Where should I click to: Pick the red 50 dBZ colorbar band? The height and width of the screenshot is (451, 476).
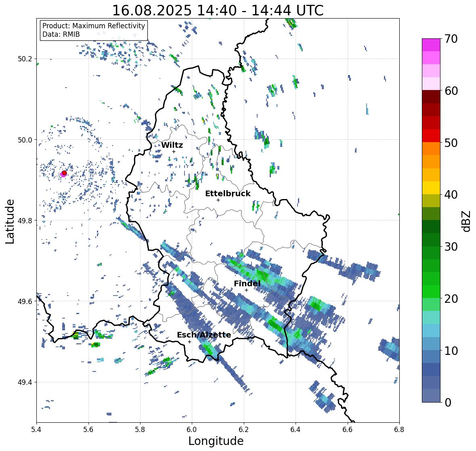pos(431,136)
